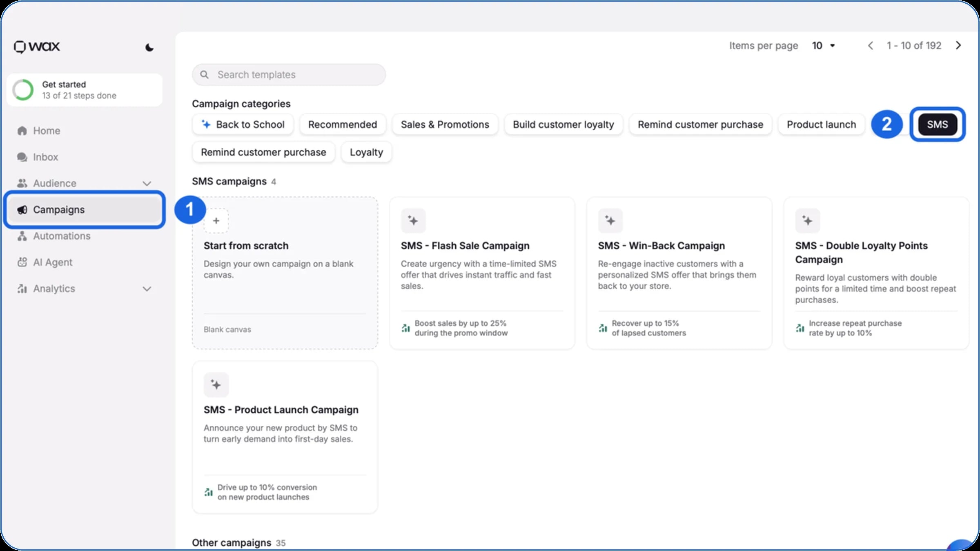
Task: Select first-row Remind customer purchase chip
Action: point(700,124)
